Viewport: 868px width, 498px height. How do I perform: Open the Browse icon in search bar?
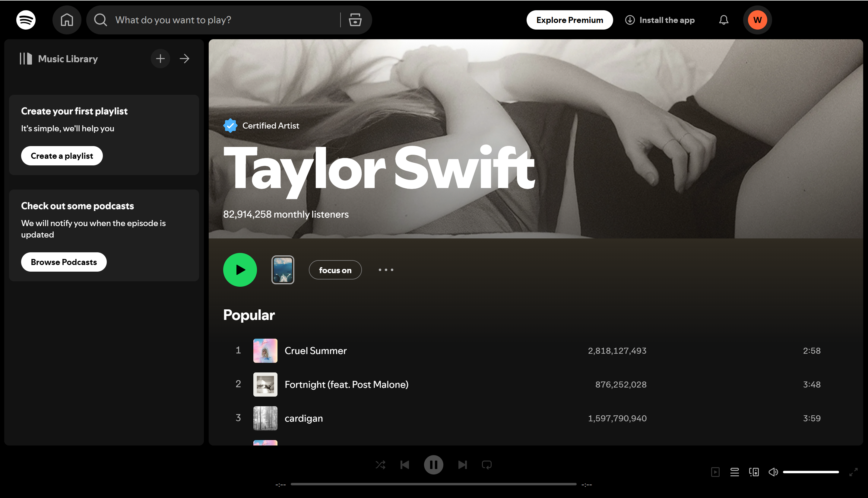click(x=355, y=20)
